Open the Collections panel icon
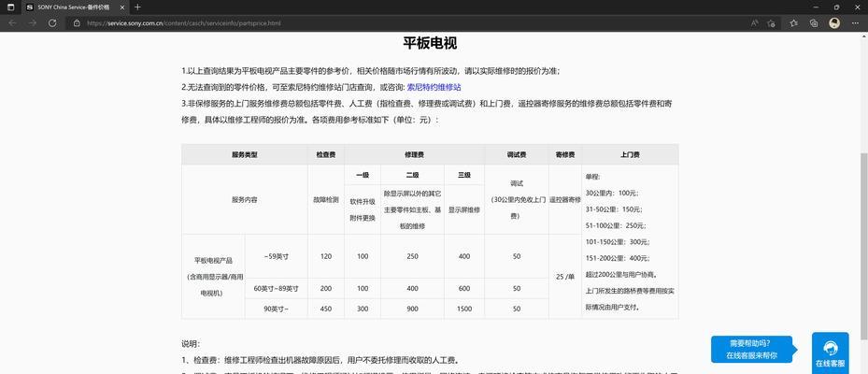Image resolution: width=868 pixels, height=374 pixels. [814, 23]
